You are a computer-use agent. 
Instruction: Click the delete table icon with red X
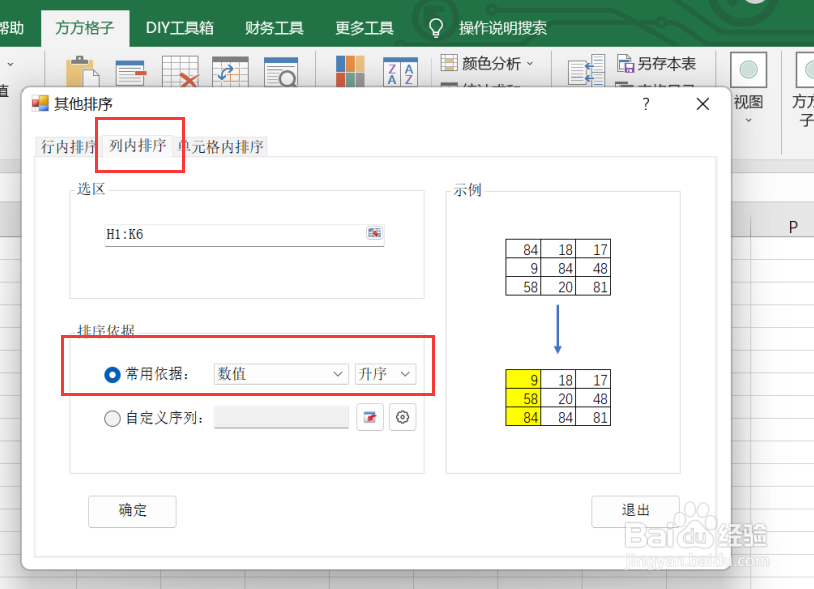pos(178,70)
